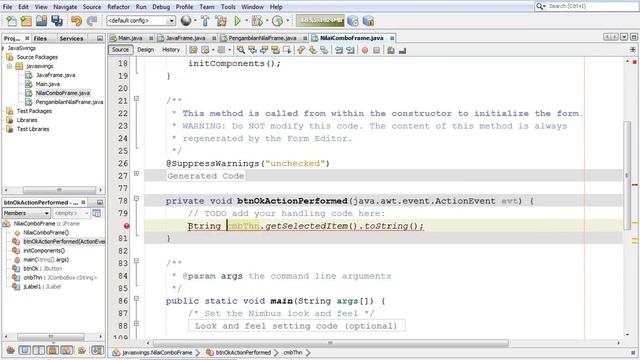Open the Run project dropdown arrow
The height and width of the screenshot is (360, 640).
[x=247, y=21]
